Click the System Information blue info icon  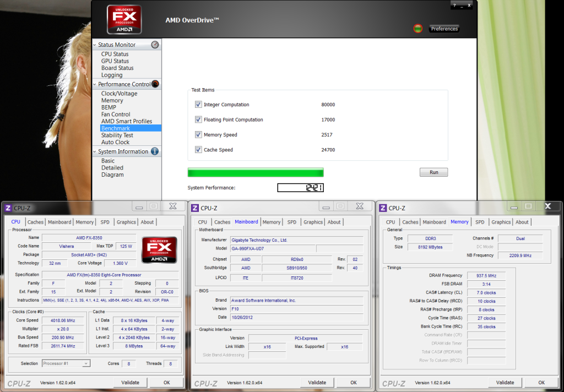pos(155,151)
